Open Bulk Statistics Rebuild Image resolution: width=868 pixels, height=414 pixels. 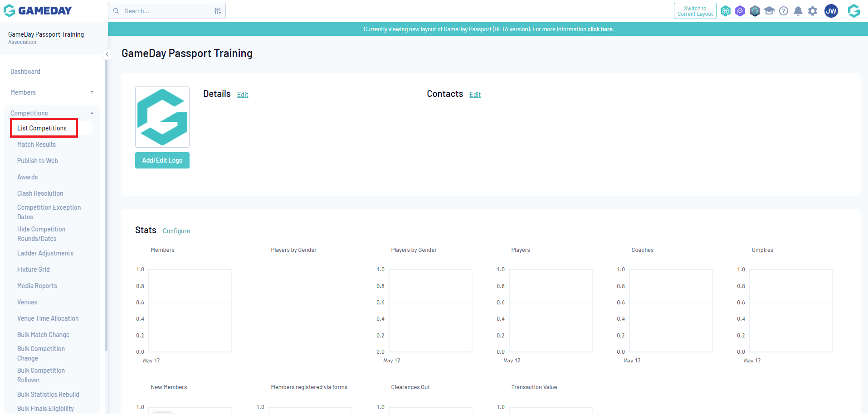tap(49, 395)
